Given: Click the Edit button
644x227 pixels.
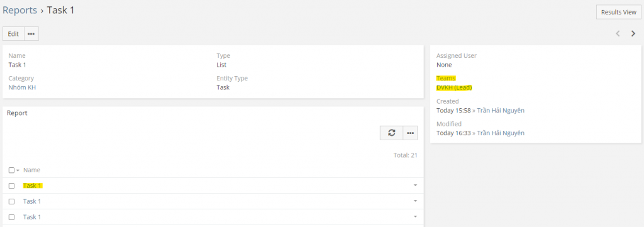Looking at the screenshot, I should [13, 34].
